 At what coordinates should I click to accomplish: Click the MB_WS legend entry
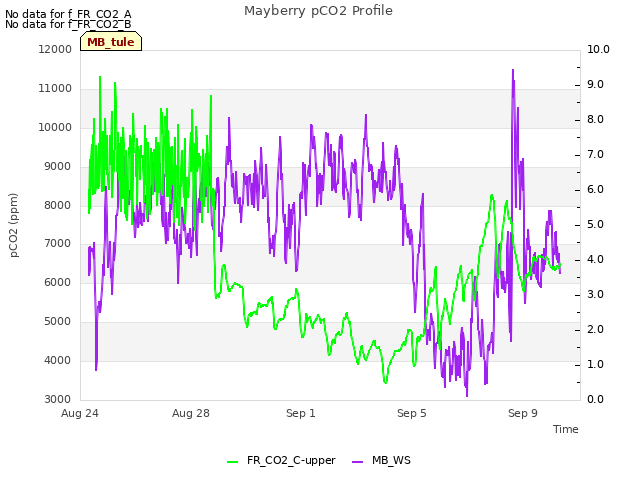[x=381, y=461]
